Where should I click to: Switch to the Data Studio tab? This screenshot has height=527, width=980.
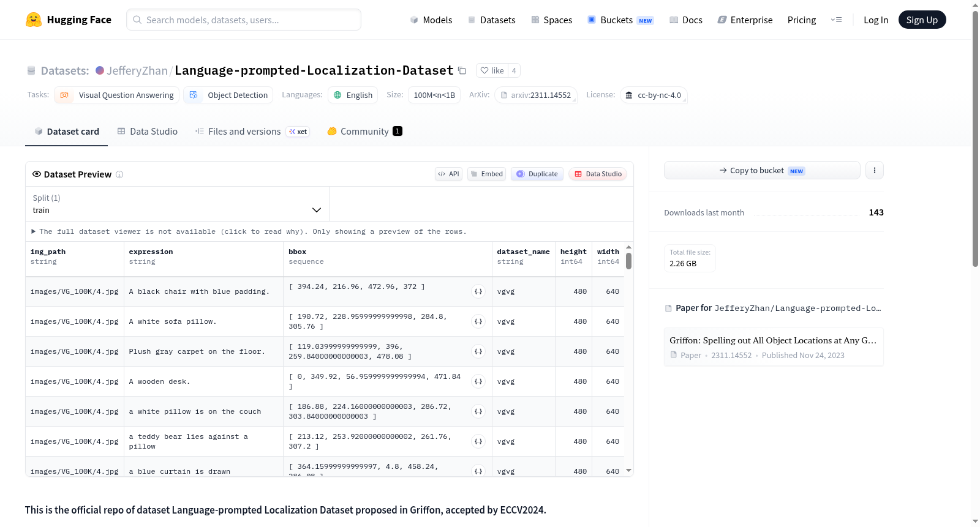point(148,132)
